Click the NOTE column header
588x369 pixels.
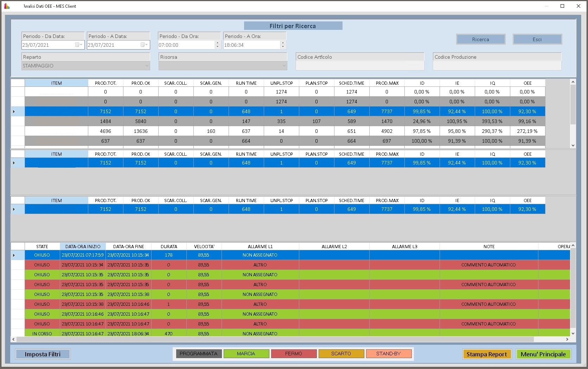click(489, 247)
